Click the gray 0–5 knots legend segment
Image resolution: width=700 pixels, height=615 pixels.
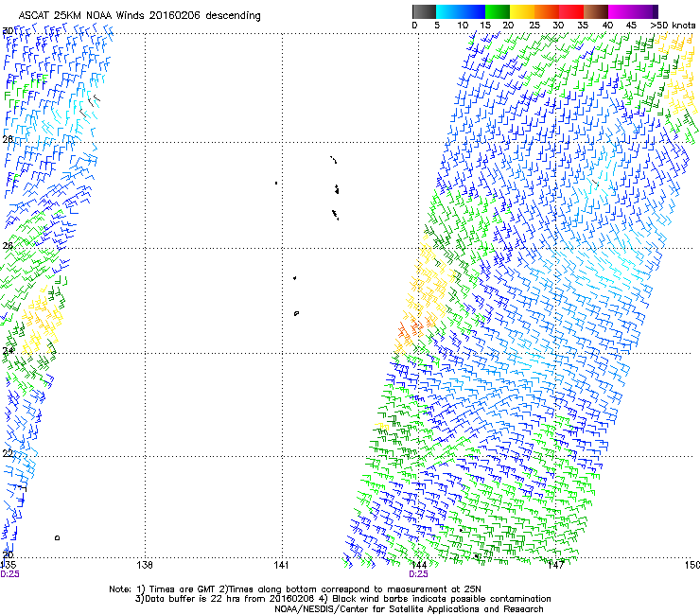[x=425, y=11]
